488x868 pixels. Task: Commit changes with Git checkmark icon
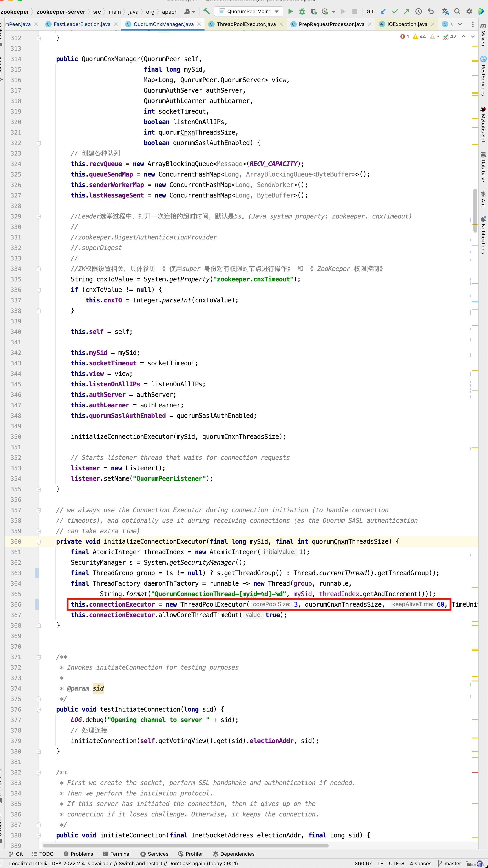[x=395, y=11]
